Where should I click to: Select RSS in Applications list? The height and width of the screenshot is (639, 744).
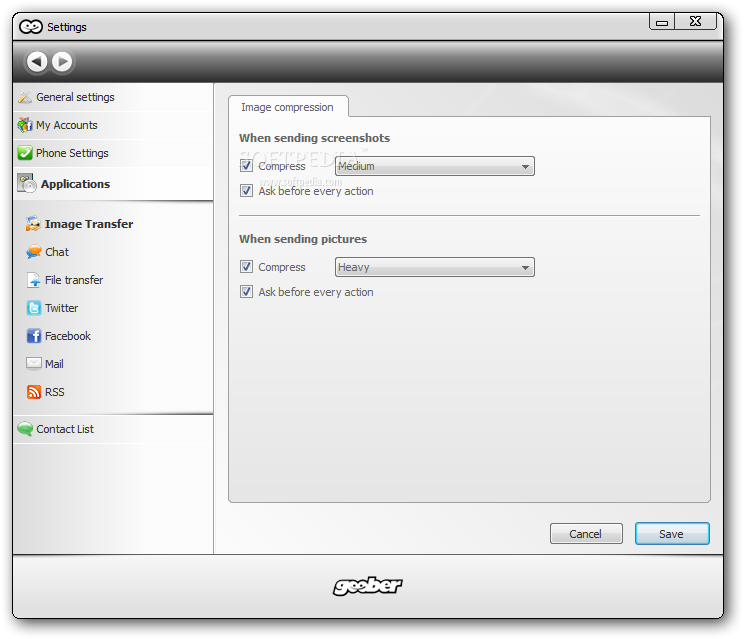(x=55, y=392)
